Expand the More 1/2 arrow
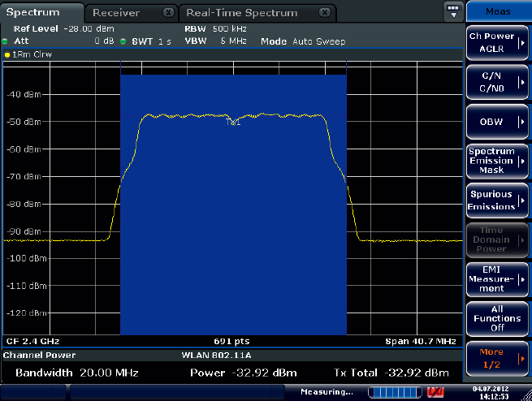The height and width of the screenshot is (401, 532). coord(521,358)
